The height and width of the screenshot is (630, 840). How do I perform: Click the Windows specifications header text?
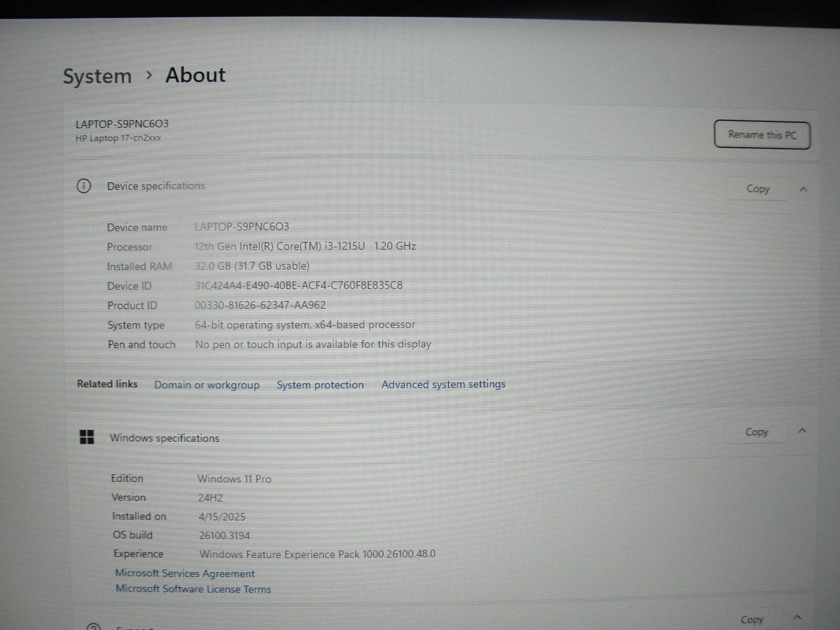click(164, 438)
